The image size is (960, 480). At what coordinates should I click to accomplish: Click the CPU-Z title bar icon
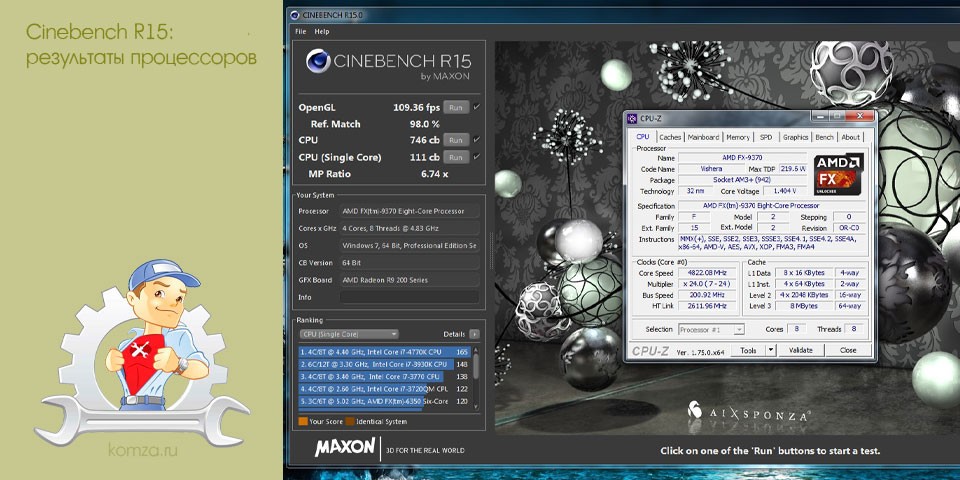(633, 118)
